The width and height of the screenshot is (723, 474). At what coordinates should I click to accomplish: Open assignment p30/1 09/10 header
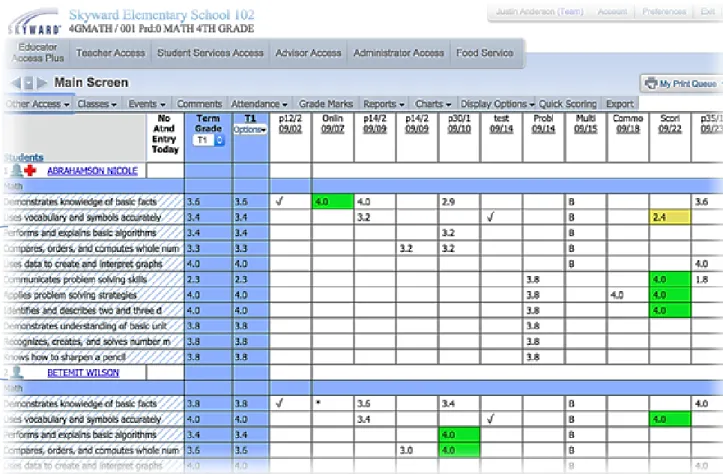coord(459,124)
